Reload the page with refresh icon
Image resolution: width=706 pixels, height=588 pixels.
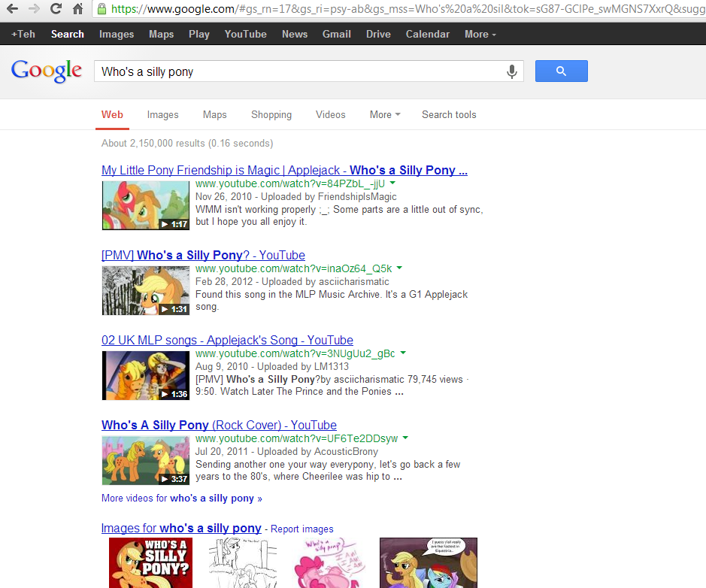[x=56, y=8]
